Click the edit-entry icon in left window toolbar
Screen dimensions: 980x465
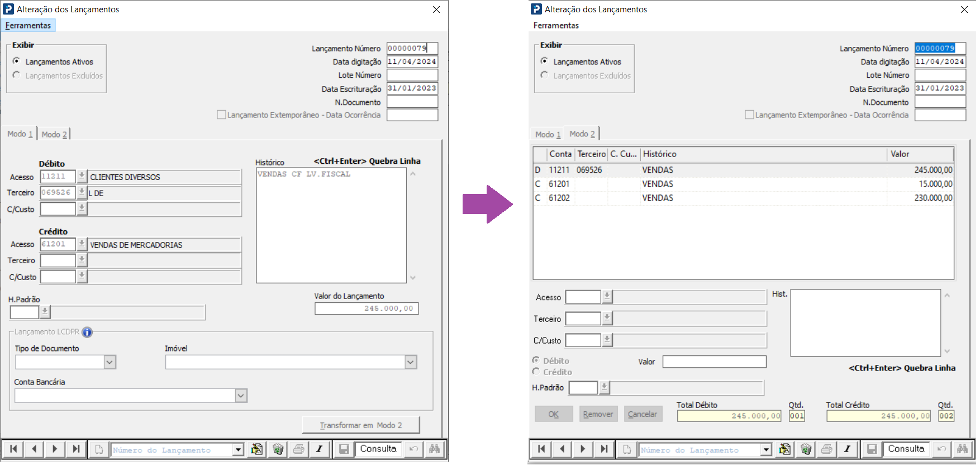pos(256,449)
